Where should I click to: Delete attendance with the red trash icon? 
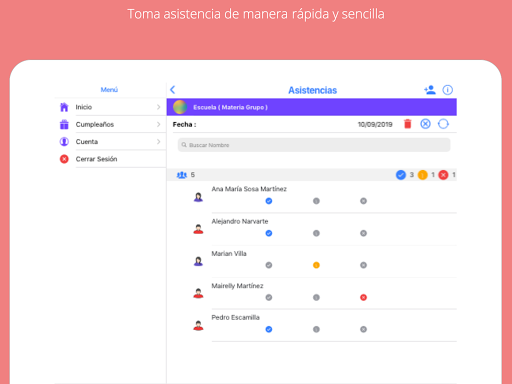pyautogui.click(x=407, y=124)
